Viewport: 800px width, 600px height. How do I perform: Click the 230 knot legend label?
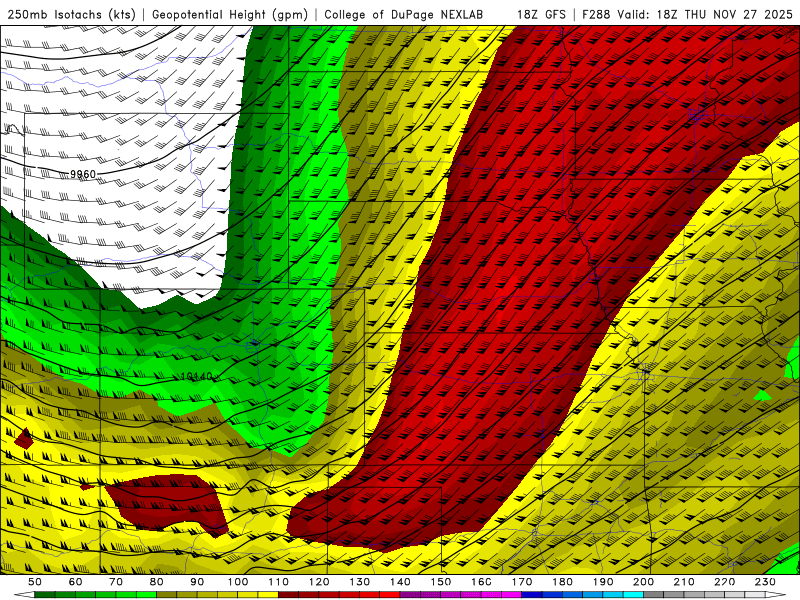pos(765,582)
